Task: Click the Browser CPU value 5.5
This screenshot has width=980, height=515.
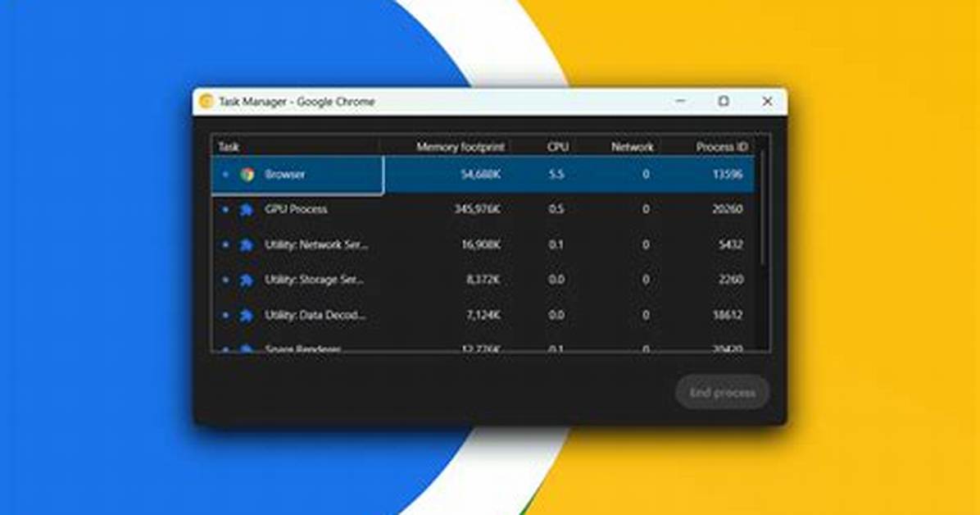Action: (556, 175)
